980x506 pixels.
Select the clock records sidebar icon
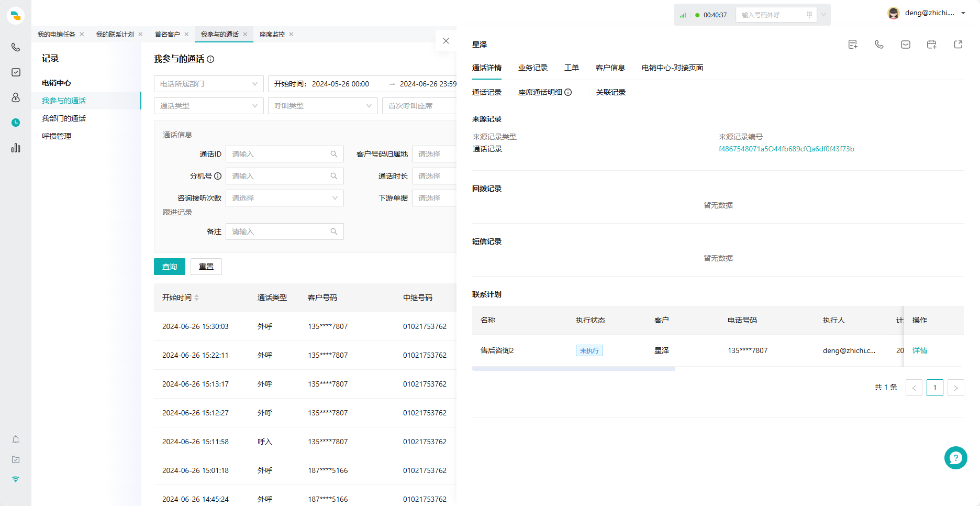click(16, 123)
